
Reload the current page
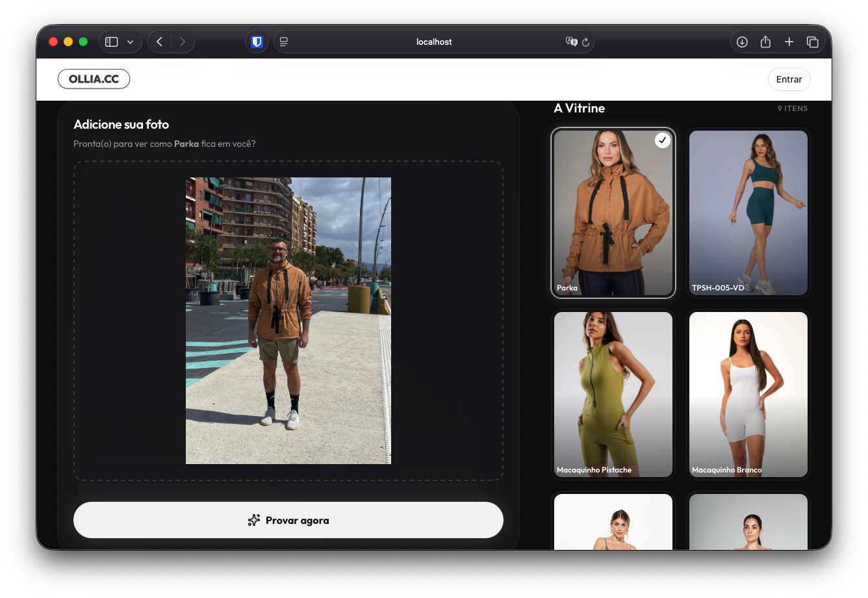tap(585, 42)
